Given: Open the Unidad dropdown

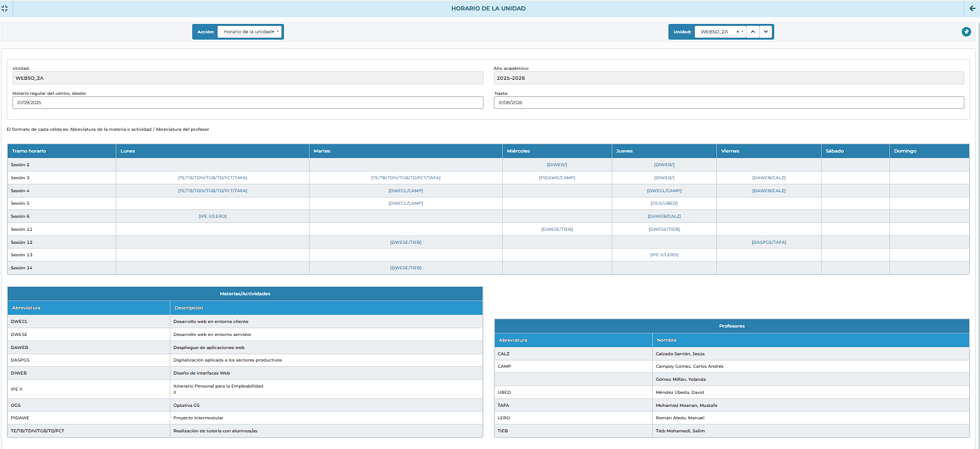Looking at the screenshot, I should [742, 32].
